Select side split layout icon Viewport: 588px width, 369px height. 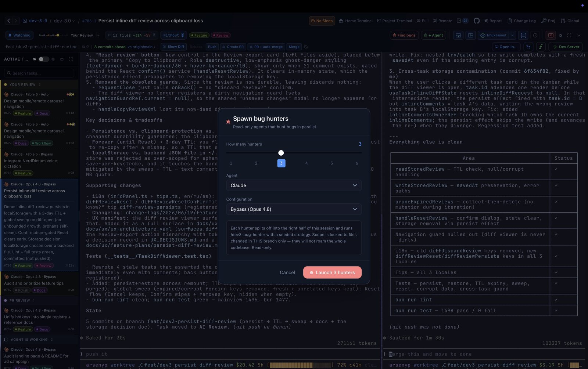point(470,35)
